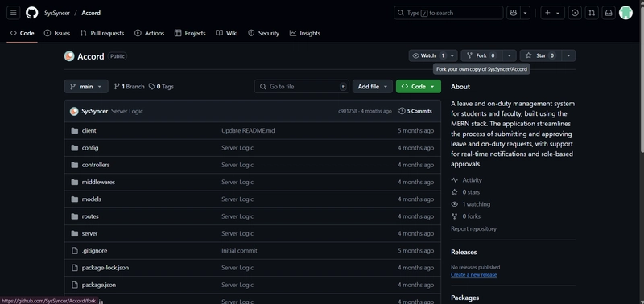
Task: Open the Add file dropdown
Action: [373, 87]
